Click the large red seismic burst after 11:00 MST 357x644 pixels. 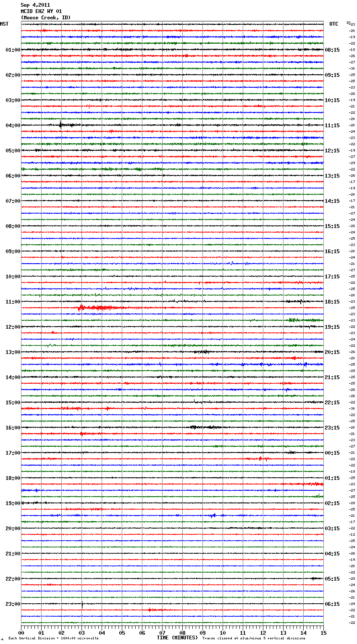point(101,308)
